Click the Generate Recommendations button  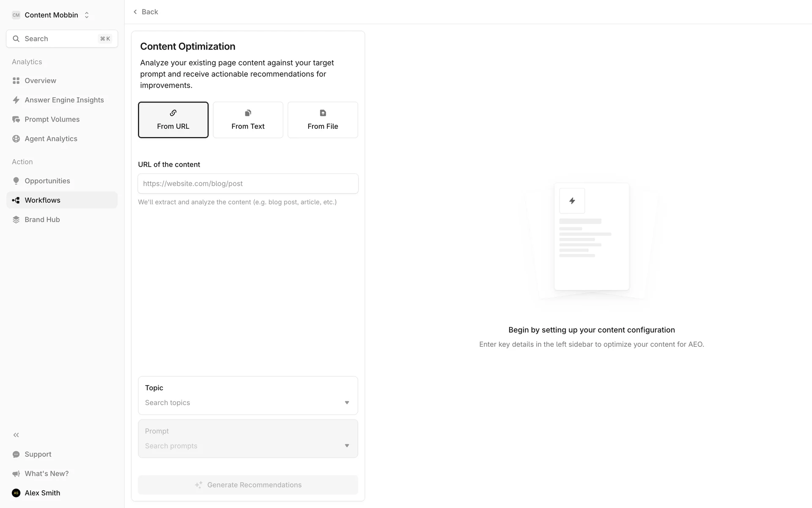pyautogui.click(x=248, y=485)
